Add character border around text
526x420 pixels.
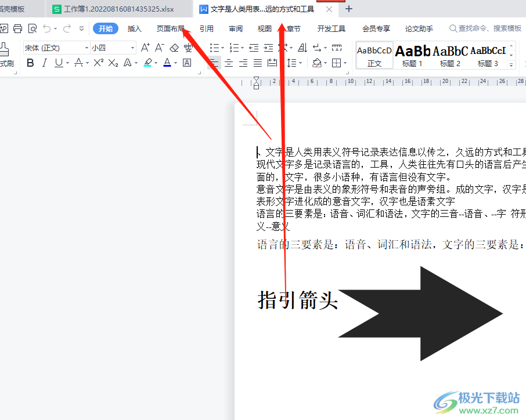187,63
